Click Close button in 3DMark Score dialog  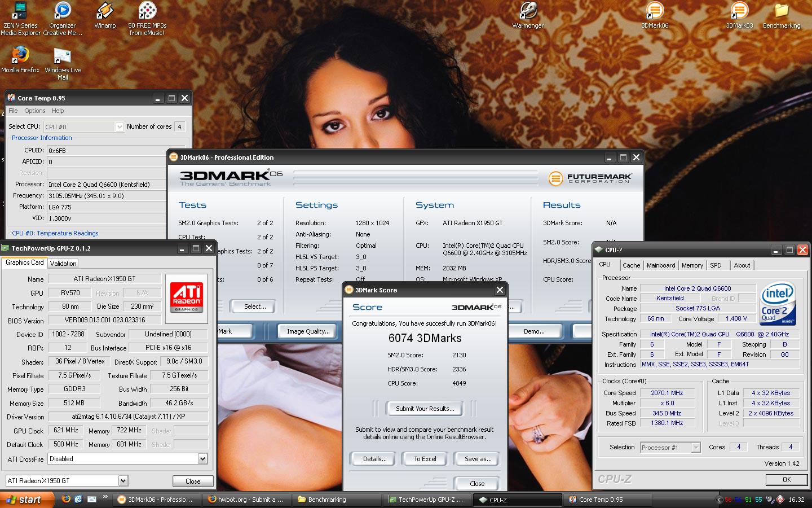point(477,484)
